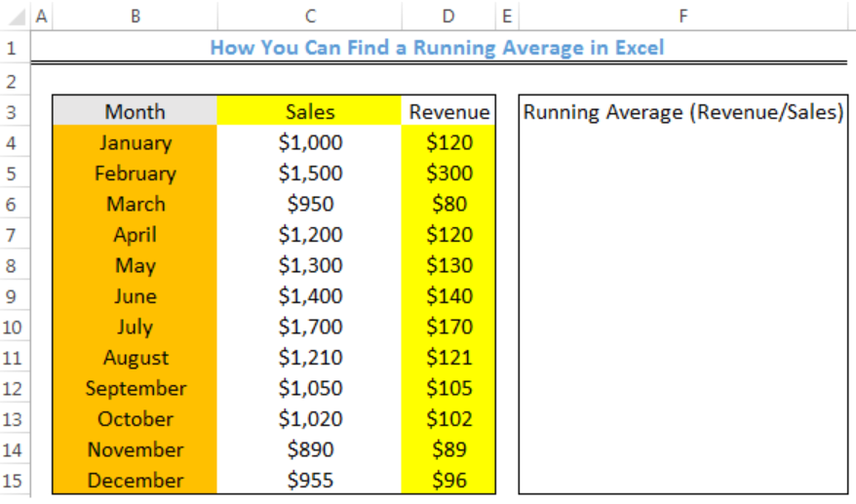Select the $96 revenue cell
This screenshot has height=504, width=856.
448,481
